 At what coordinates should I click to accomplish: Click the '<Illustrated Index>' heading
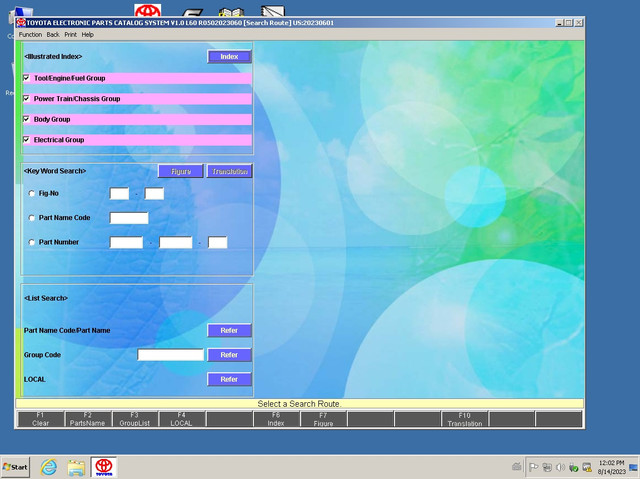point(53,57)
